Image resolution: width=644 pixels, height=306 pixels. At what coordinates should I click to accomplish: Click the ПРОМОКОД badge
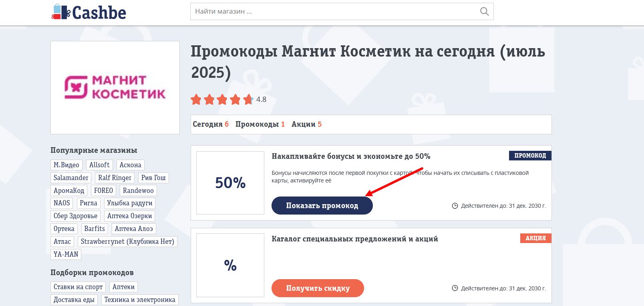[x=530, y=156]
